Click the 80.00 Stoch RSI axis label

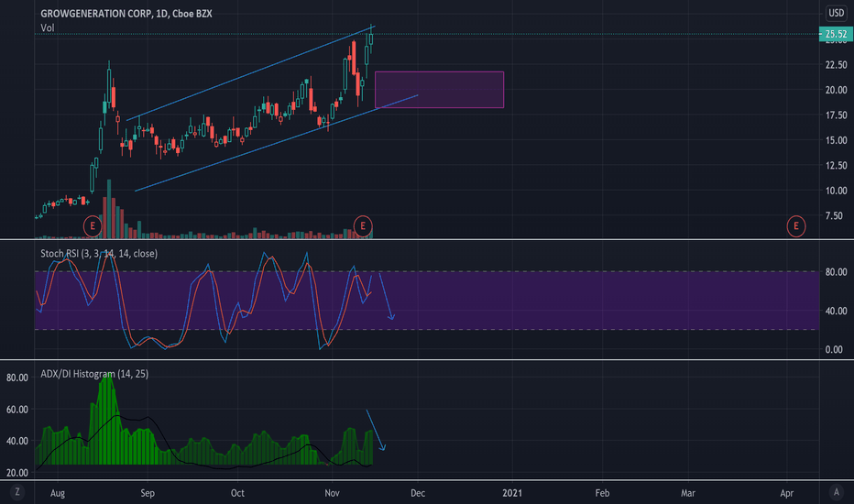coord(836,272)
